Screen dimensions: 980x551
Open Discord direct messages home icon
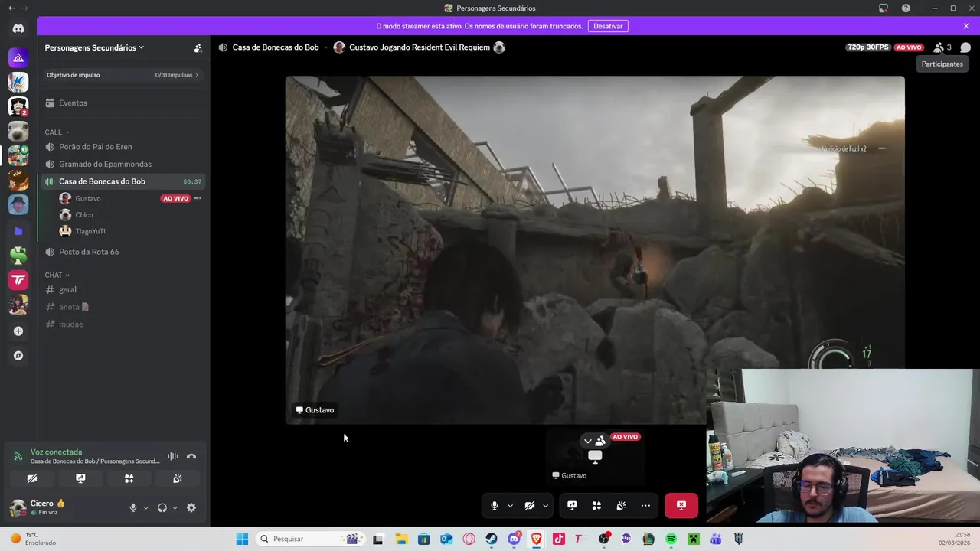click(x=18, y=29)
